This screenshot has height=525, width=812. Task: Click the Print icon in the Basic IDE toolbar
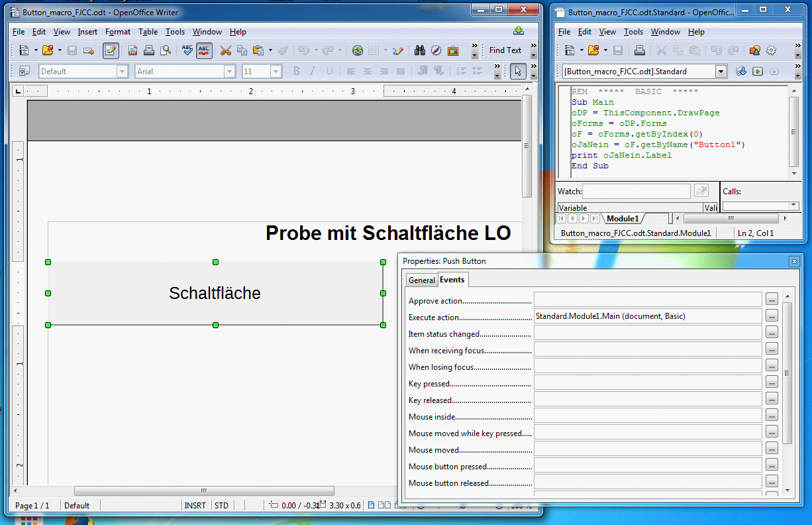pos(639,50)
